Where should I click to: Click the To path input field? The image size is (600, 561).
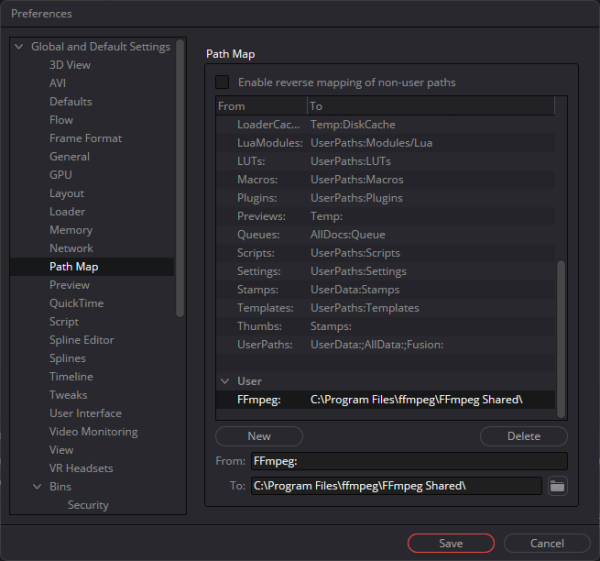coord(396,486)
